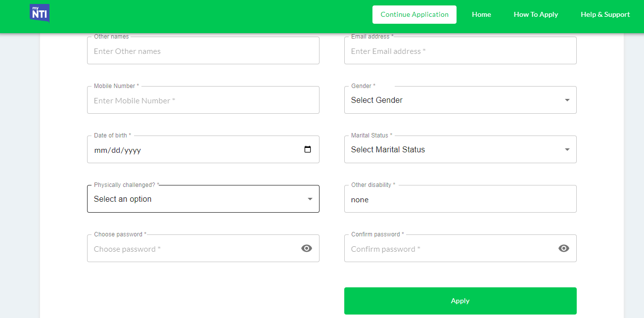Open the Help & Support menu
The width and height of the screenshot is (644, 318).
point(605,14)
